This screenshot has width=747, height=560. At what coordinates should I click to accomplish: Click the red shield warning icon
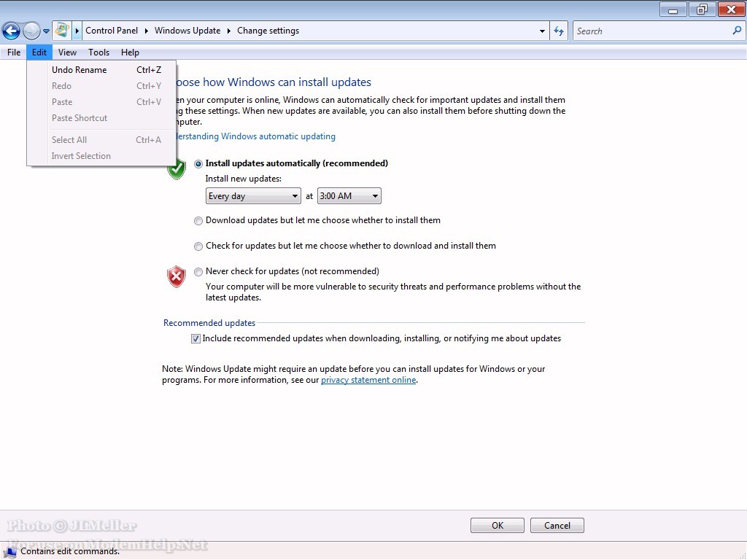[177, 276]
